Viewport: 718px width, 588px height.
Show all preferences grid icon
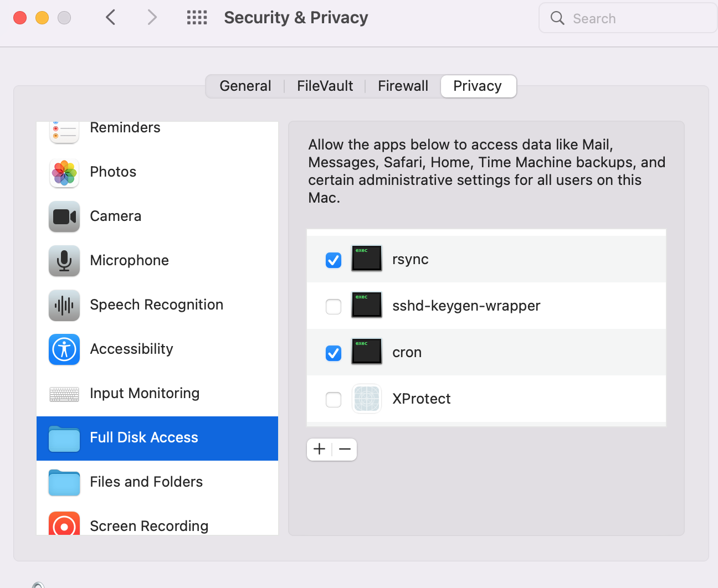(197, 18)
